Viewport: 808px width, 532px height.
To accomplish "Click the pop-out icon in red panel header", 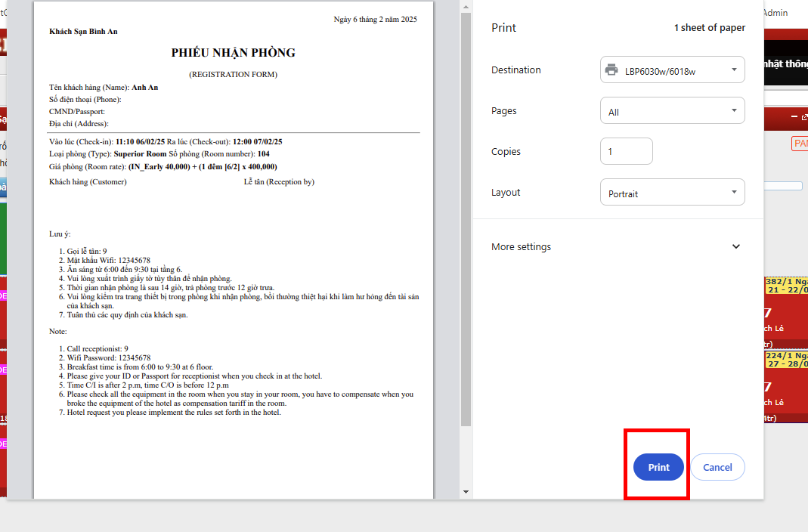I will point(804,117).
